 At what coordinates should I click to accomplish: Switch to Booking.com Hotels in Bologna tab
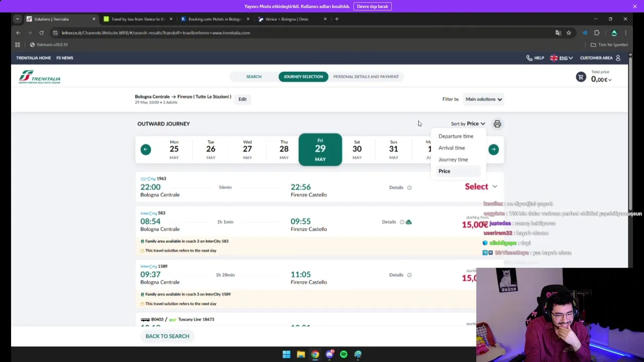(x=214, y=19)
